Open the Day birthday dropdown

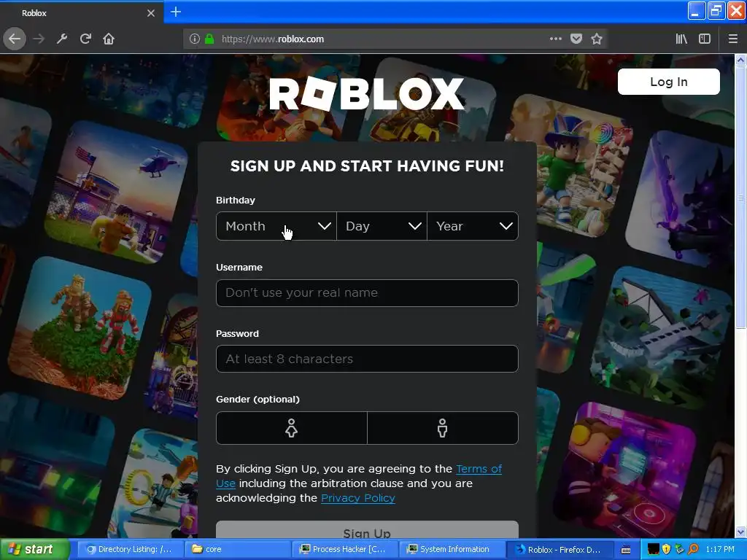382,226
